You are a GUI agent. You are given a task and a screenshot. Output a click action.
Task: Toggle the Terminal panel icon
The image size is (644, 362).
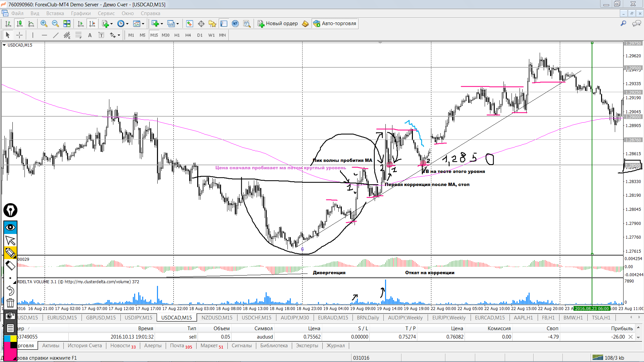(224, 23)
